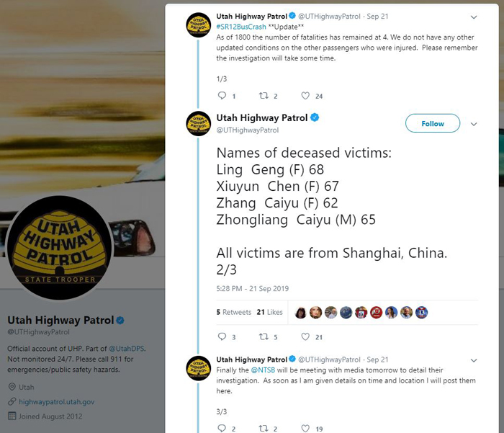Visit highwaypatrol.utah.gov website link

pyautogui.click(x=57, y=402)
